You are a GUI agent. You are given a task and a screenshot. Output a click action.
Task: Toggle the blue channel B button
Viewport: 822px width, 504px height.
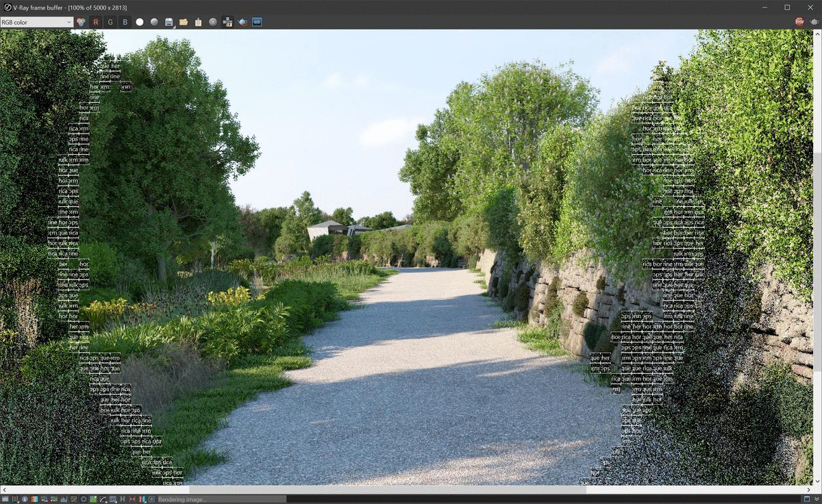(x=125, y=22)
